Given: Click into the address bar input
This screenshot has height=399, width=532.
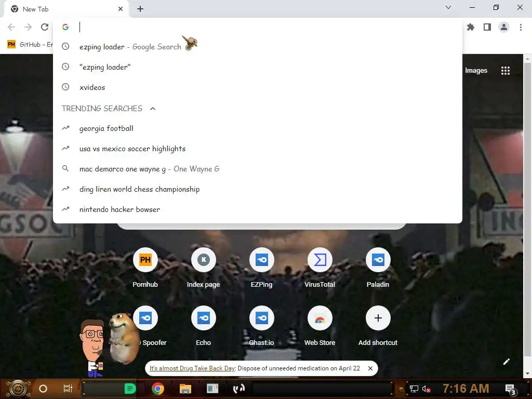Looking at the screenshot, I should (x=268, y=27).
